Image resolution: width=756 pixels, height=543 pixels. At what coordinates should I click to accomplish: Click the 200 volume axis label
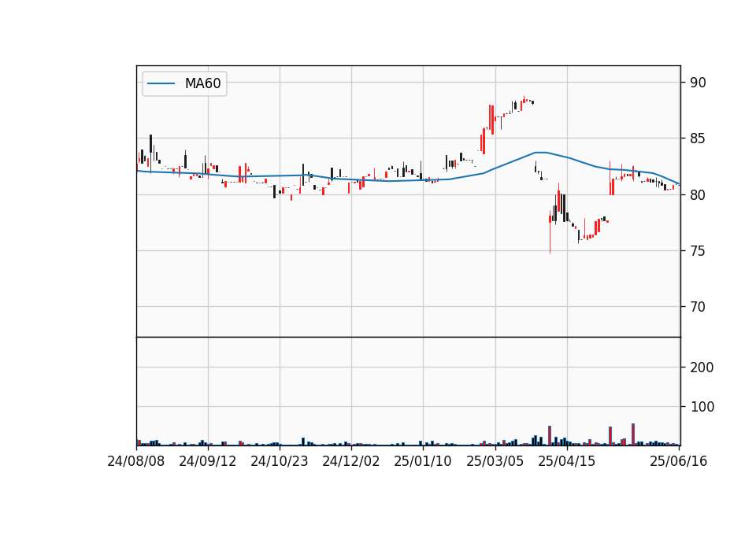point(702,368)
